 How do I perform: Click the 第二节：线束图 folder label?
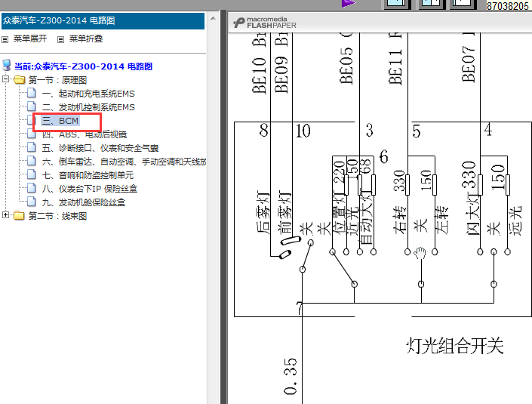click(x=57, y=216)
